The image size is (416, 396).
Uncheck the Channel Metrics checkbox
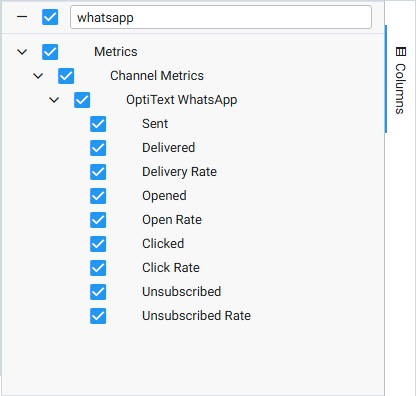click(x=66, y=76)
